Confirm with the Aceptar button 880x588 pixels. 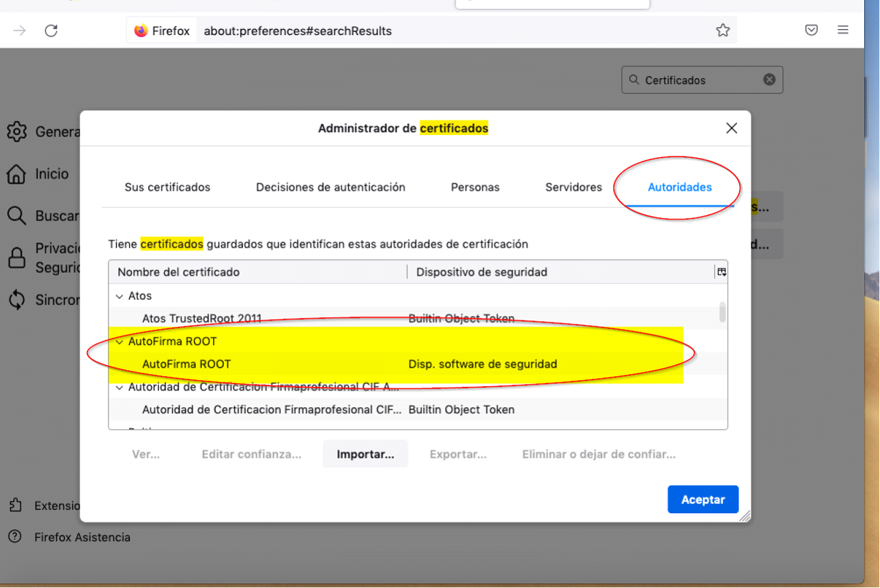[703, 499]
